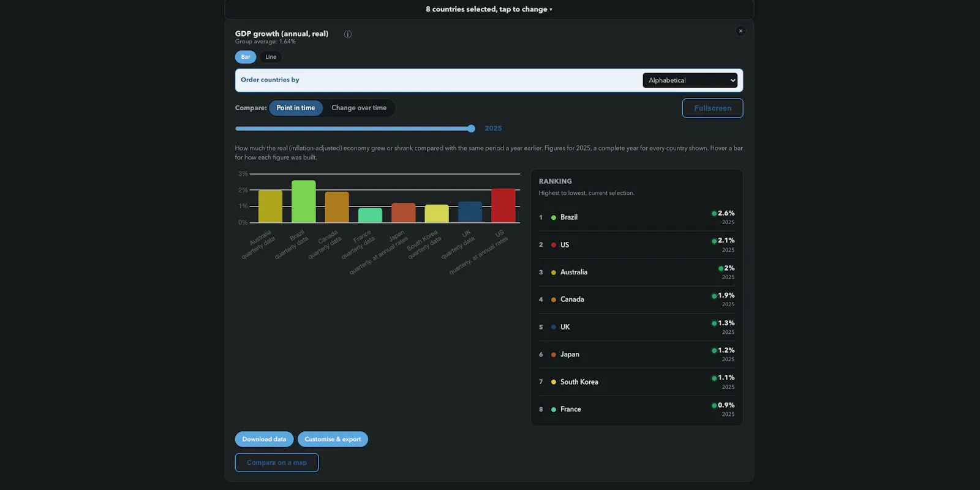The width and height of the screenshot is (980, 490).
Task: Click Compare on a map
Action: tap(277, 462)
